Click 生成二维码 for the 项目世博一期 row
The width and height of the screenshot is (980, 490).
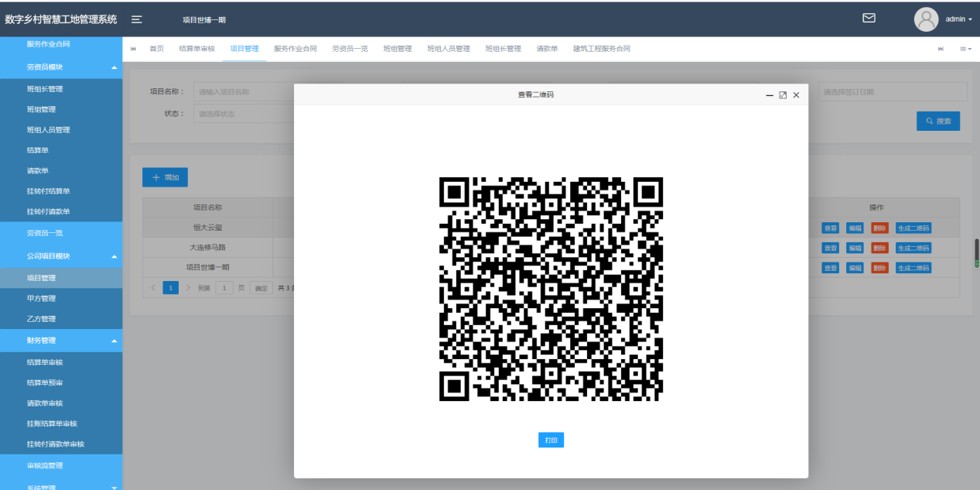[913, 268]
